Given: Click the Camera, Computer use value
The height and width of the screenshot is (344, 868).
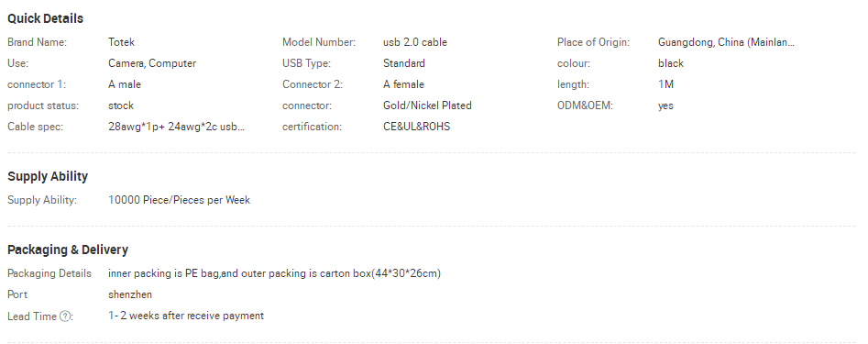Looking at the screenshot, I should point(152,63).
